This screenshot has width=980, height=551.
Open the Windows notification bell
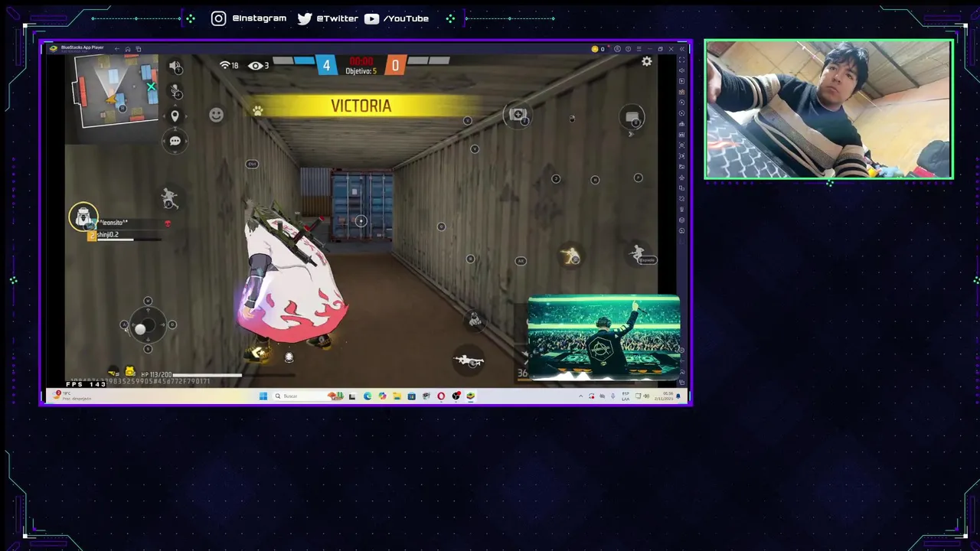pos(678,396)
